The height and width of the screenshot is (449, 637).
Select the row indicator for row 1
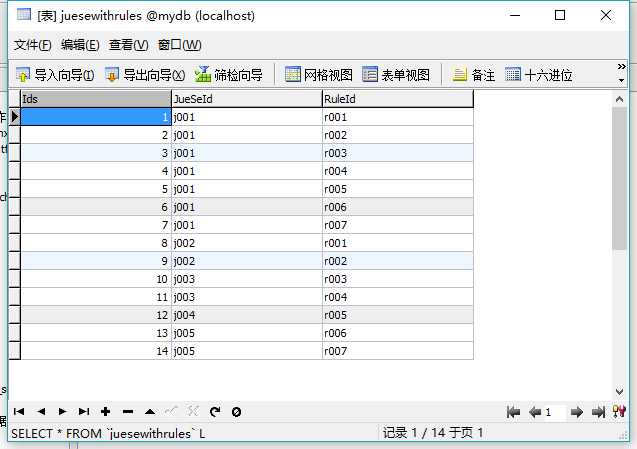tap(15, 117)
